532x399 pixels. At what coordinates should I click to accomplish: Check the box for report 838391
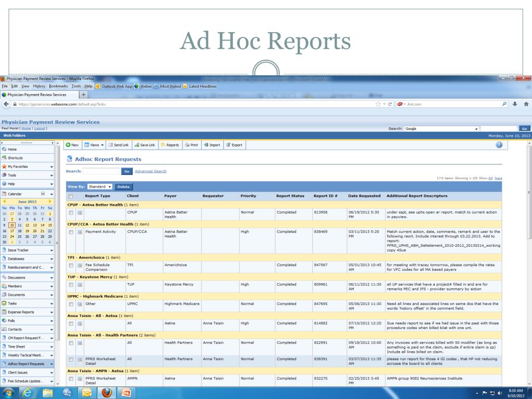71,360
